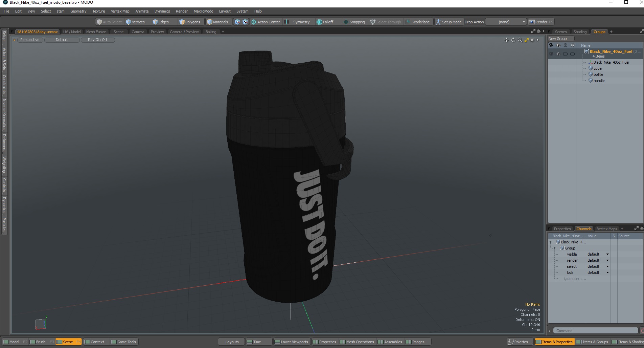
Task: Select the handle mesh item
Action: 599,81
